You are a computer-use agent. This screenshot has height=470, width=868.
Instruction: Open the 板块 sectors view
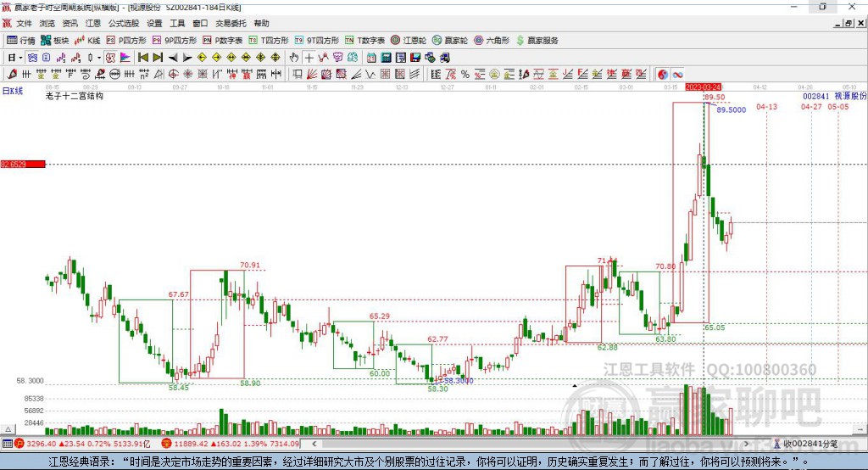click(54, 41)
